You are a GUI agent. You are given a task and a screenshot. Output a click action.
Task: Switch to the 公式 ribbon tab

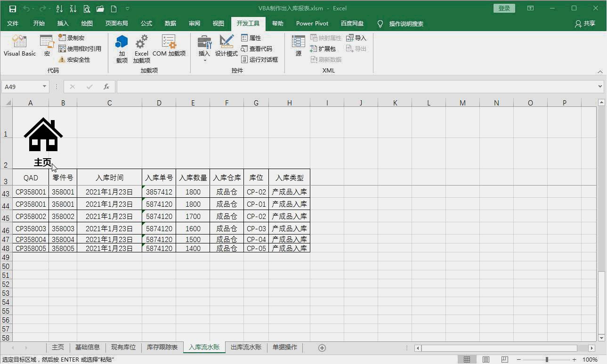[x=146, y=23]
